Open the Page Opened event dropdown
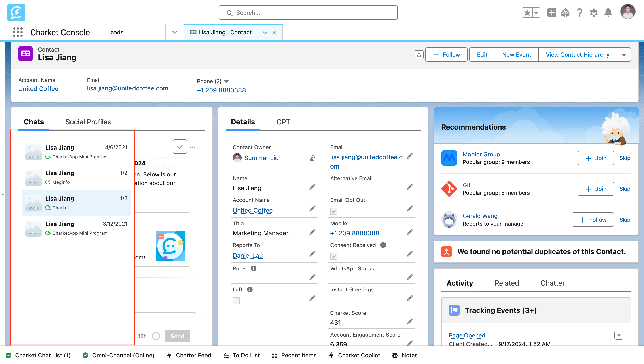The width and height of the screenshot is (644, 364). (619, 335)
